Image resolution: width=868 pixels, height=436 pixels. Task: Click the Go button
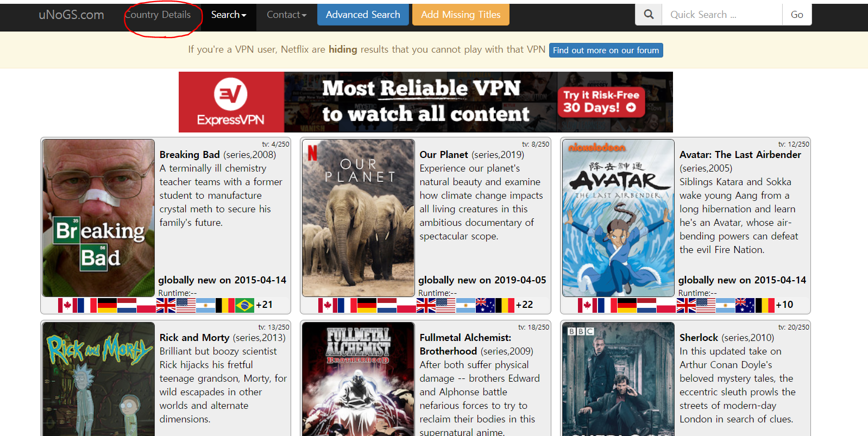[x=797, y=15]
